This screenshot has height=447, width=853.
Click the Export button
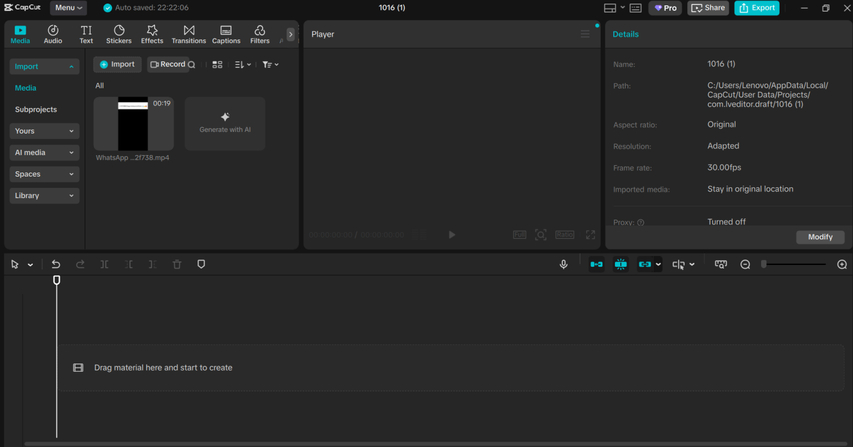coord(757,8)
